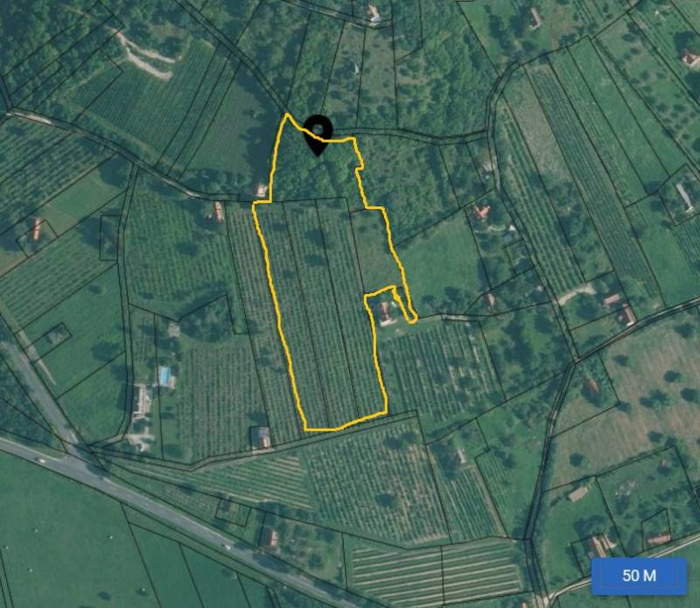Select the small building beside the parcel's northwest corner
Screen dimensions: 700x608
260,190
